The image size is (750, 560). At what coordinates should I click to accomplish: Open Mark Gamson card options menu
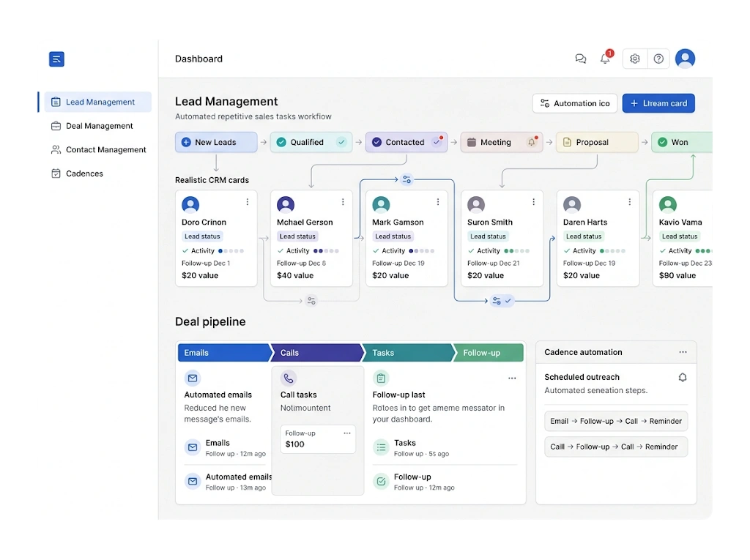point(438,202)
